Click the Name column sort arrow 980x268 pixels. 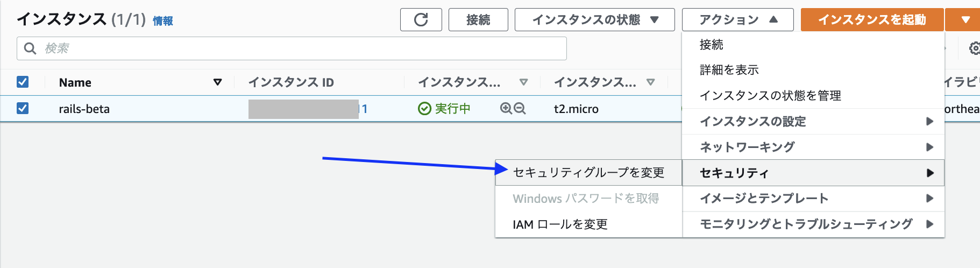tap(217, 82)
